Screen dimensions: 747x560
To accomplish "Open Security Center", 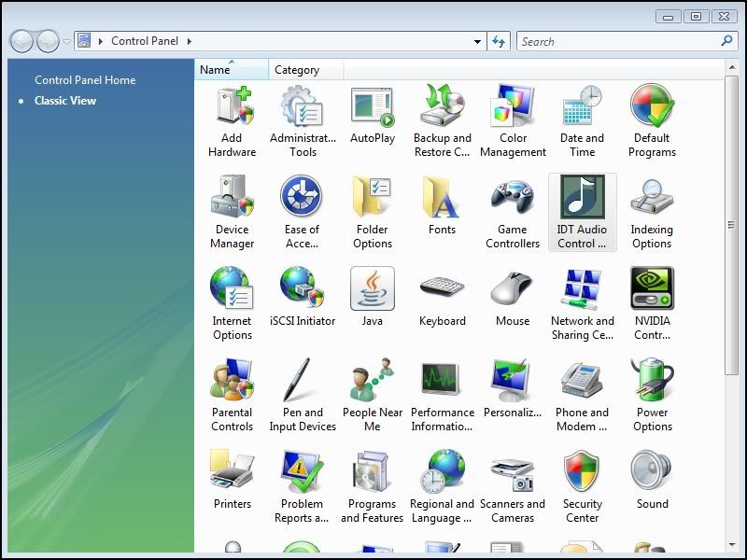I will point(582,486).
